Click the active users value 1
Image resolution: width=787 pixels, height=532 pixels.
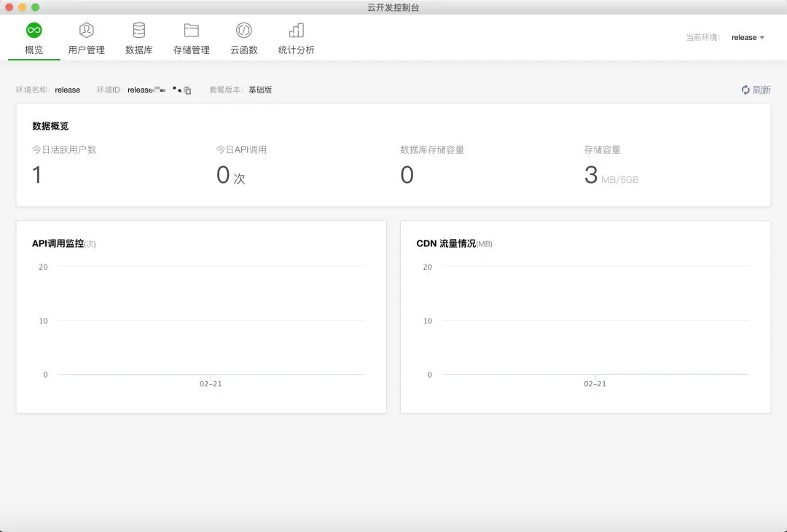pos(36,175)
